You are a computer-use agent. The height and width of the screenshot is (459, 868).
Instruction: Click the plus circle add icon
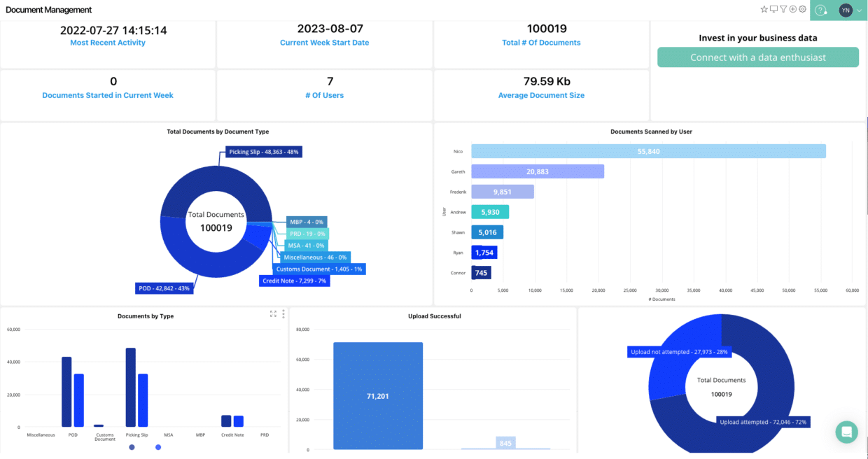793,10
